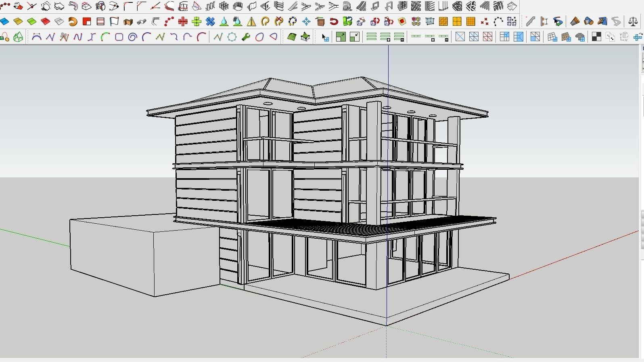
Task: Click the plain select loop dashes icon
Action: click(416, 37)
